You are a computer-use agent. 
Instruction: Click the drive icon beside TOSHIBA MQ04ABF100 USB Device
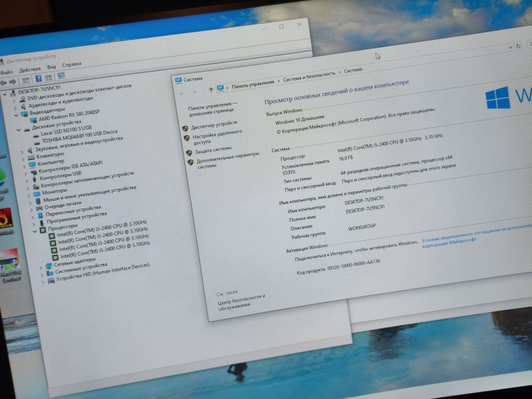(x=37, y=142)
